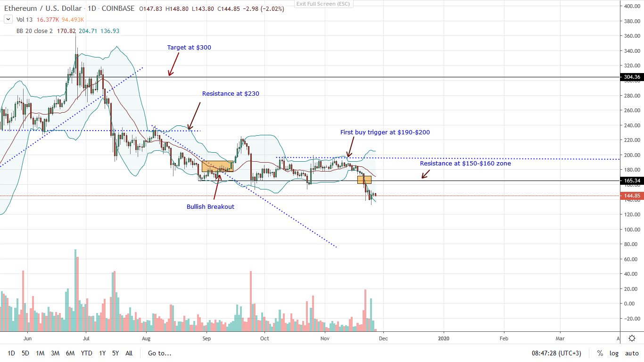Select 'First buy trigger at $190-$200' annotation
The height and width of the screenshot is (362, 644).
pyautogui.click(x=385, y=132)
